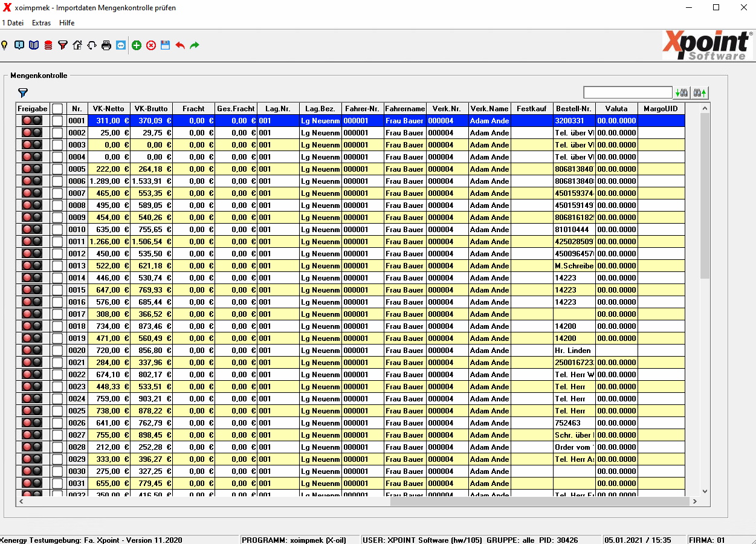Go to the home house icon

77,45
